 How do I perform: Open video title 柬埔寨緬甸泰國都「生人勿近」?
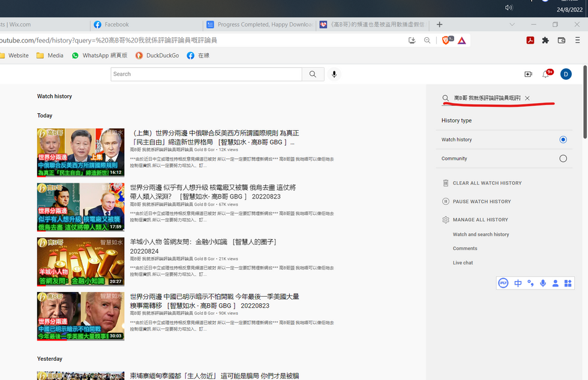coord(215,376)
